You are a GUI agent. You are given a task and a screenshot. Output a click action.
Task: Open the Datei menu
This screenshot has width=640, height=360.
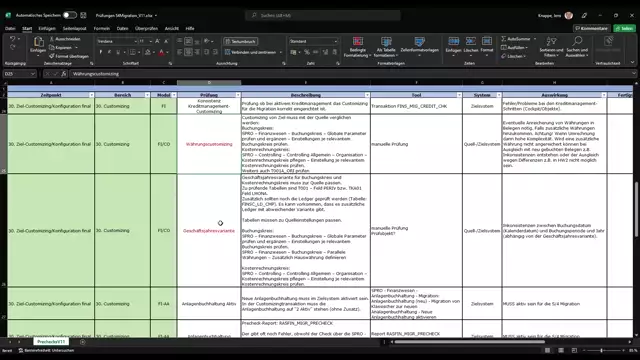[x=10, y=29]
